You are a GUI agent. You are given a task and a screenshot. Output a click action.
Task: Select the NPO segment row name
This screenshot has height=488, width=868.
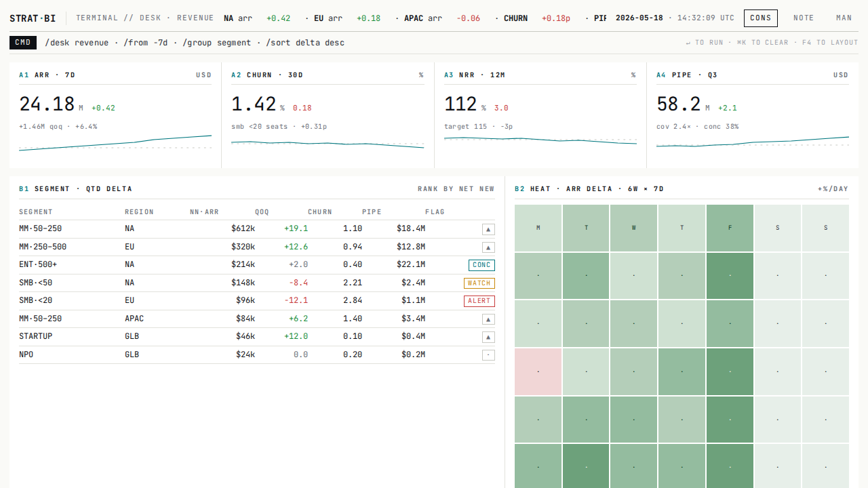[26, 354]
